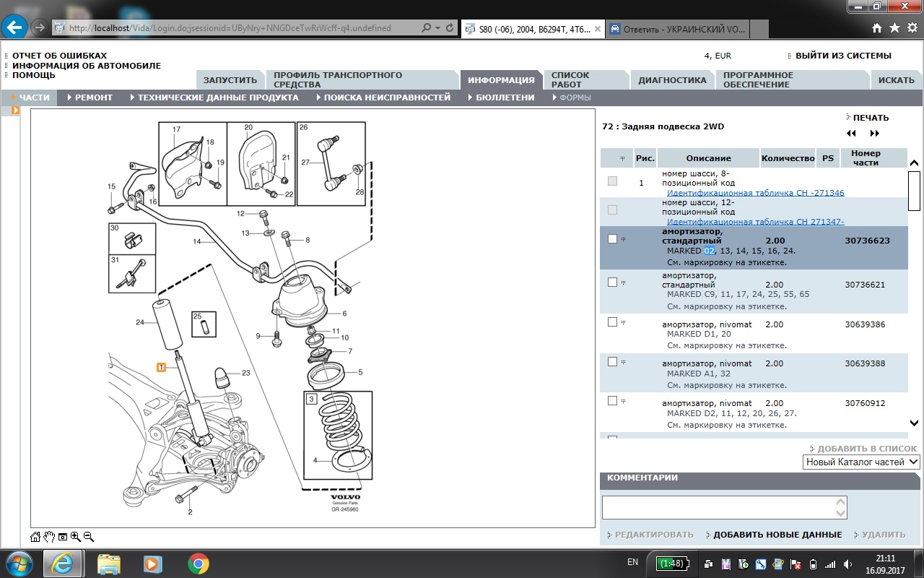The height and width of the screenshot is (578, 924).
Task: Open Google Chrome from the taskbar
Action: (199, 564)
